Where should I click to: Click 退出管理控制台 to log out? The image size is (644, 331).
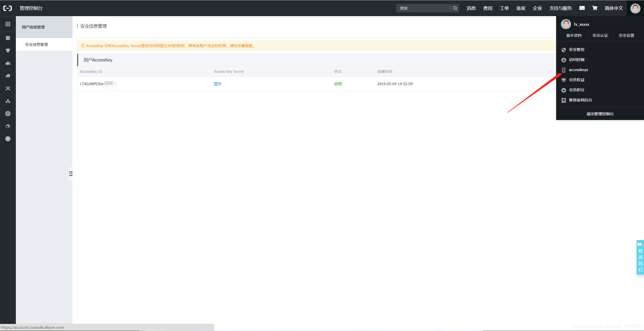tap(600, 114)
